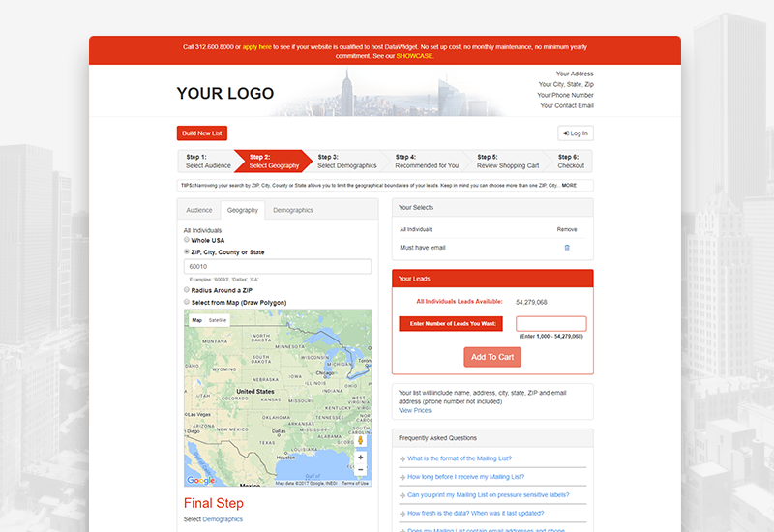774x532 pixels.
Task: Click the Add To Cart button
Action: 492,357
